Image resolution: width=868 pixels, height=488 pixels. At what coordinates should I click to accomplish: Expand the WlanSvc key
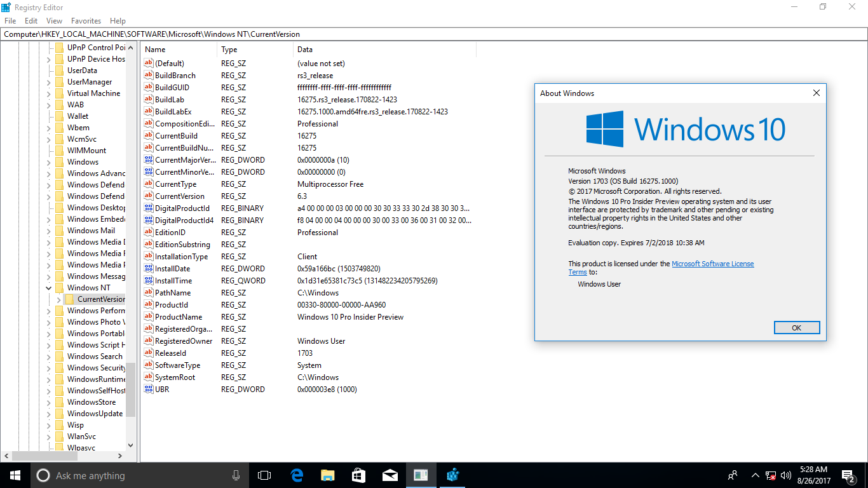[49, 437]
